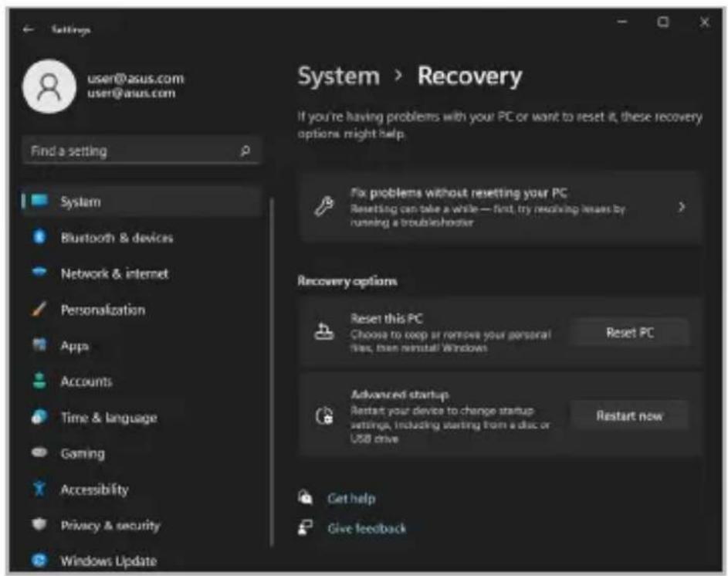728x576 pixels.
Task: Click the System monitor icon in sidebar
Action: pos(40,201)
